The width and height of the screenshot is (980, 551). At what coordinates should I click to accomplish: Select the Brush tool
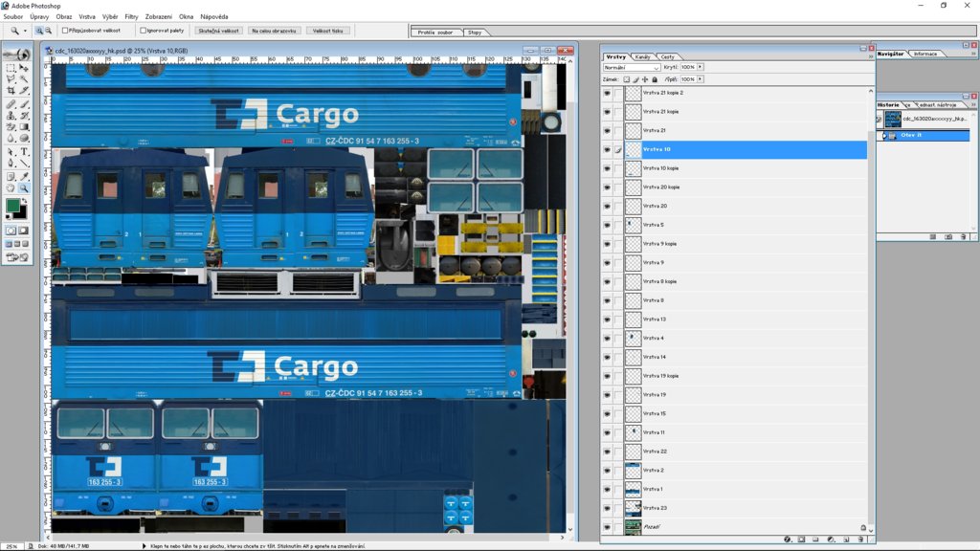(x=24, y=104)
